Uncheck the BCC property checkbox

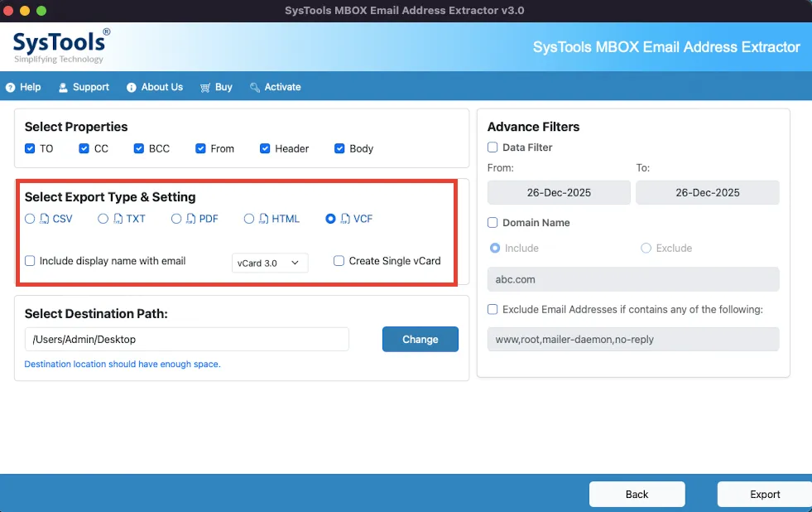(x=139, y=149)
